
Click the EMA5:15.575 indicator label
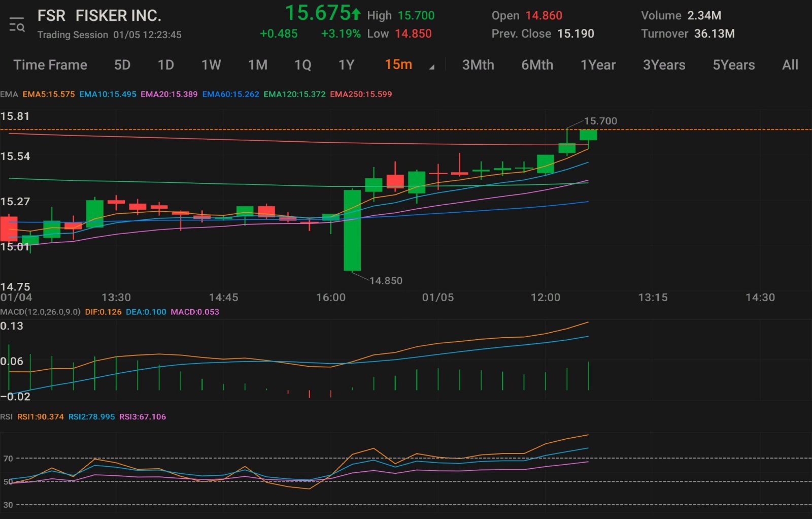(x=49, y=94)
